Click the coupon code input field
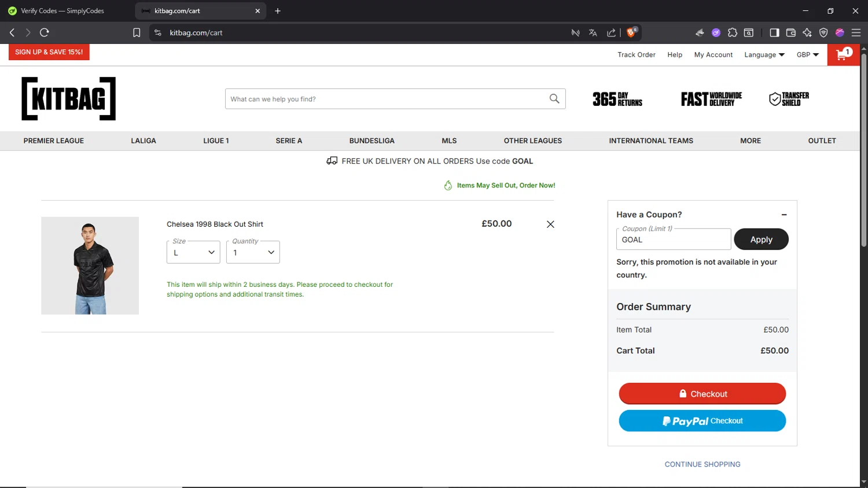868x488 pixels. tap(674, 239)
